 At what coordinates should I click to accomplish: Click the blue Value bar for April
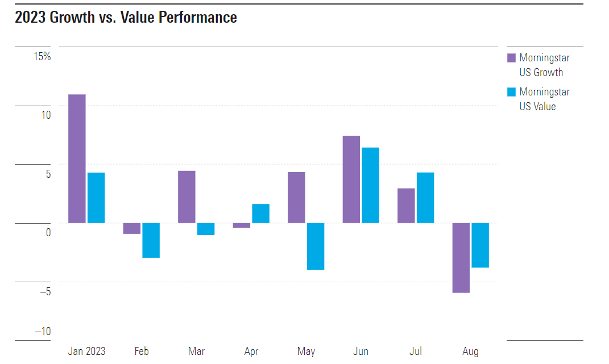[x=260, y=214]
